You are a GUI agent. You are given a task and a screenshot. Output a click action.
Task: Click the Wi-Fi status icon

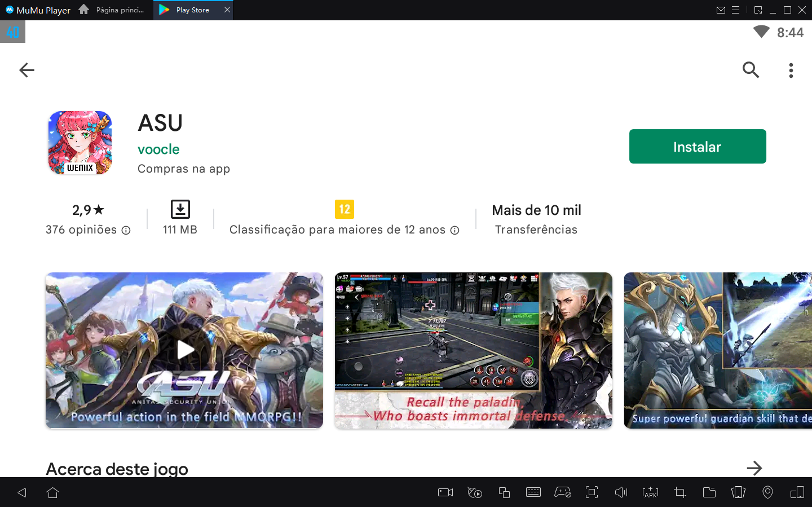761,32
